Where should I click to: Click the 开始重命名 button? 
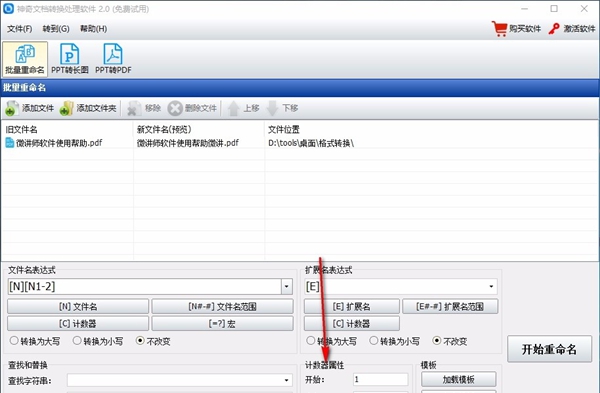click(x=549, y=349)
